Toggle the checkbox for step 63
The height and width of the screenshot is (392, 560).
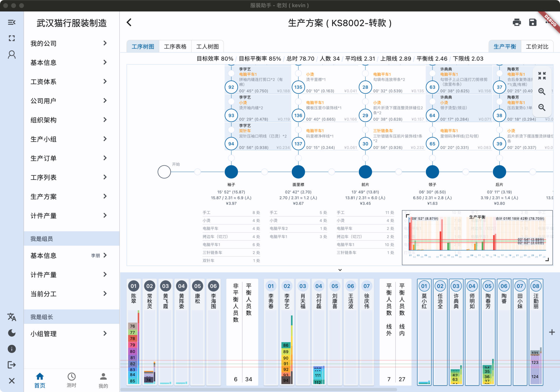tap(433, 73)
